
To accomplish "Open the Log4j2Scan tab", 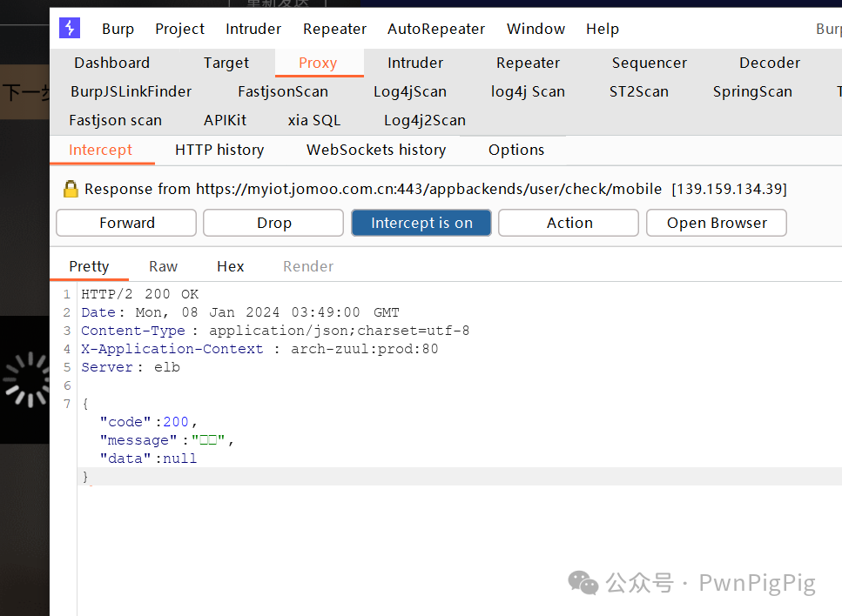I will [x=425, y=120].
